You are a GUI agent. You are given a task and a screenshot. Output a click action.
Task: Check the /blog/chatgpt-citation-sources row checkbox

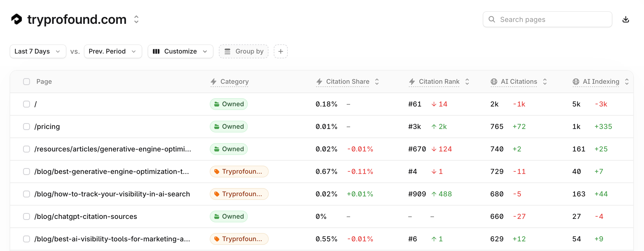(27, 216)
